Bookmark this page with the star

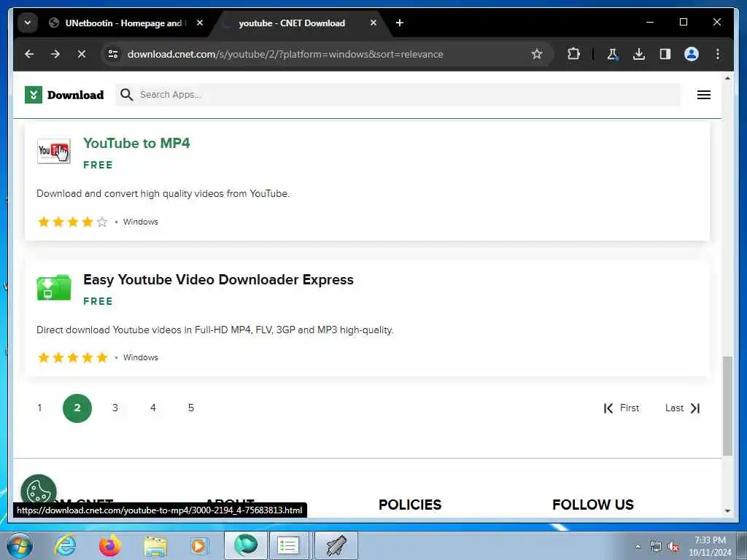[537, 54]
